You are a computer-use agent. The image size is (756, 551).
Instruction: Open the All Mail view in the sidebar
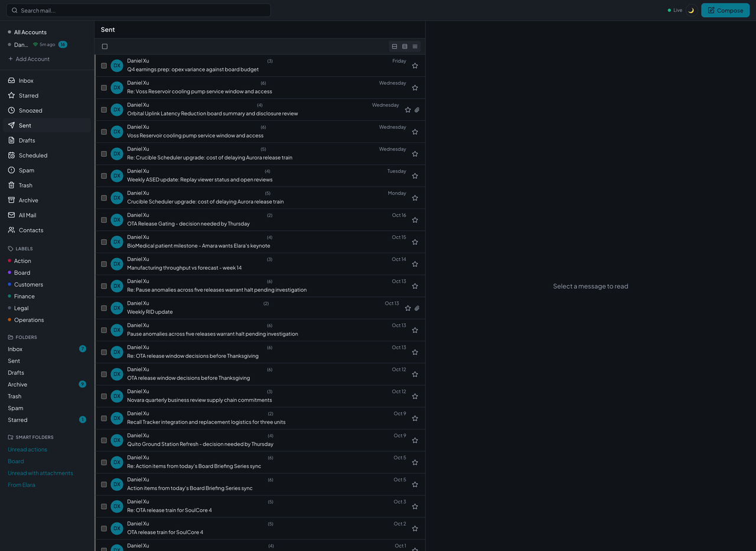coord(47,215)
